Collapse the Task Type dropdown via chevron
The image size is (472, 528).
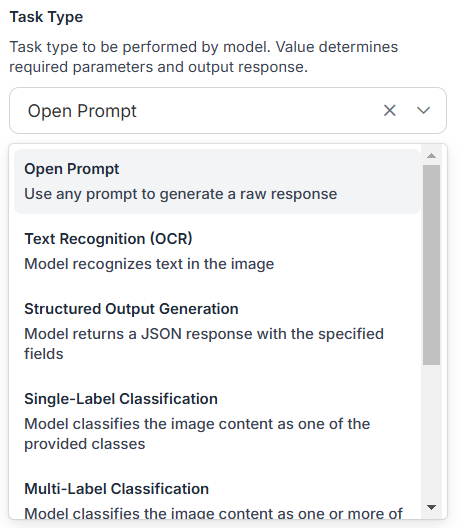423,110
